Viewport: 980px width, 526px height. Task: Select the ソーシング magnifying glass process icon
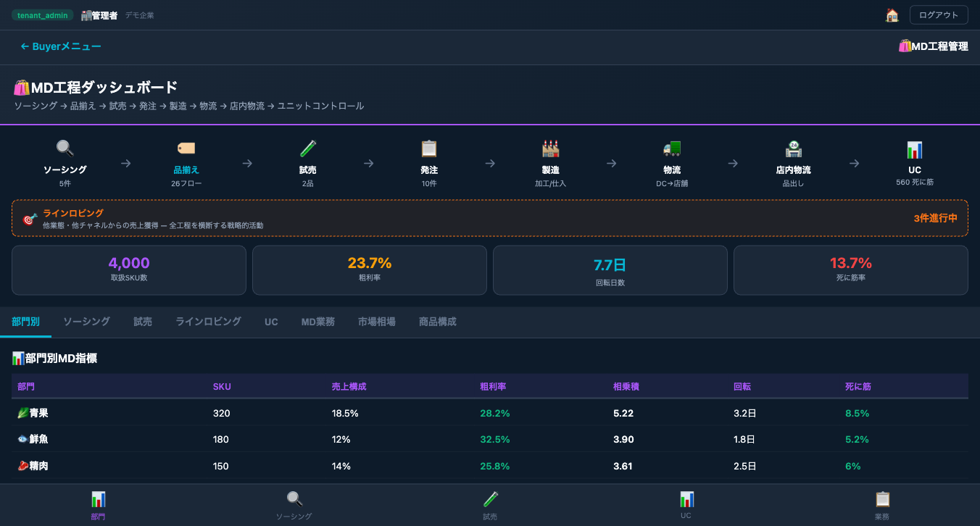[x=65, y=149]
